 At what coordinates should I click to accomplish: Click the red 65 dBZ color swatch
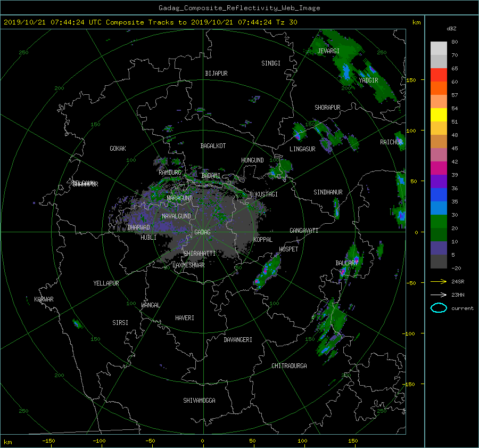point(439,75)
